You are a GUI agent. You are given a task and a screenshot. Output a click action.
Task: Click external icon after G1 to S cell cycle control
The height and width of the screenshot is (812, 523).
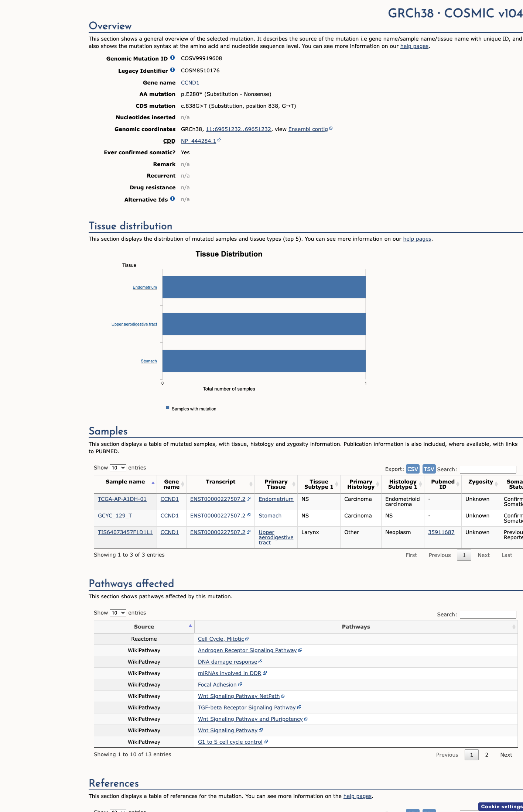click(x=266, y=742)
